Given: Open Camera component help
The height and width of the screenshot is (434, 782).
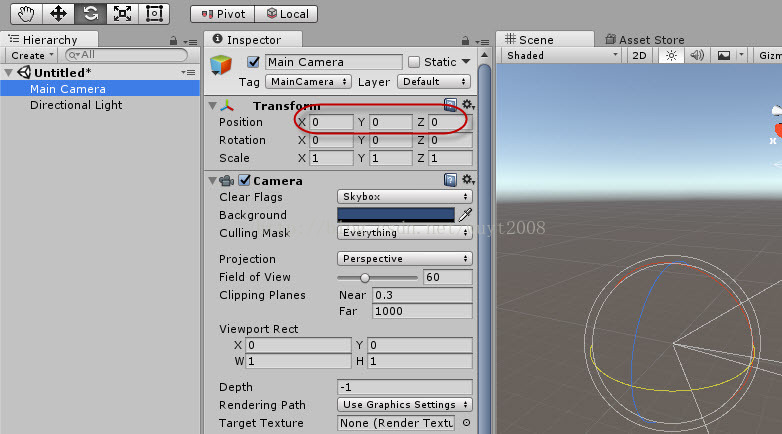Looking at the screenshot, I should coord(450,180).
